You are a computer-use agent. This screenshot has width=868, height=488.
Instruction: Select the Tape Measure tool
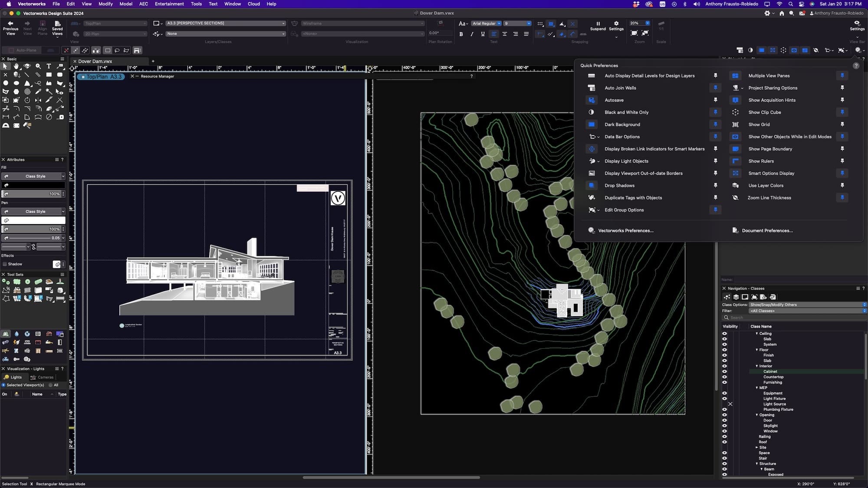pos(60,117)
